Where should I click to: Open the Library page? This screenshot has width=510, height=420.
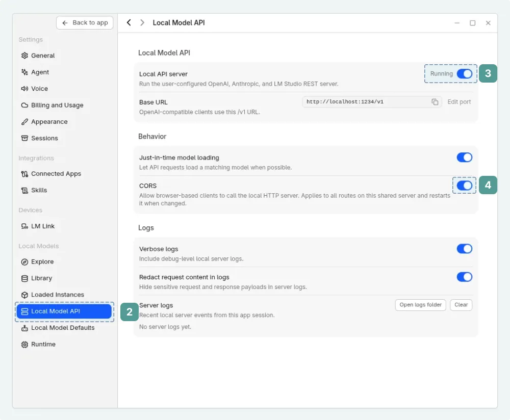tap(64, 278)
